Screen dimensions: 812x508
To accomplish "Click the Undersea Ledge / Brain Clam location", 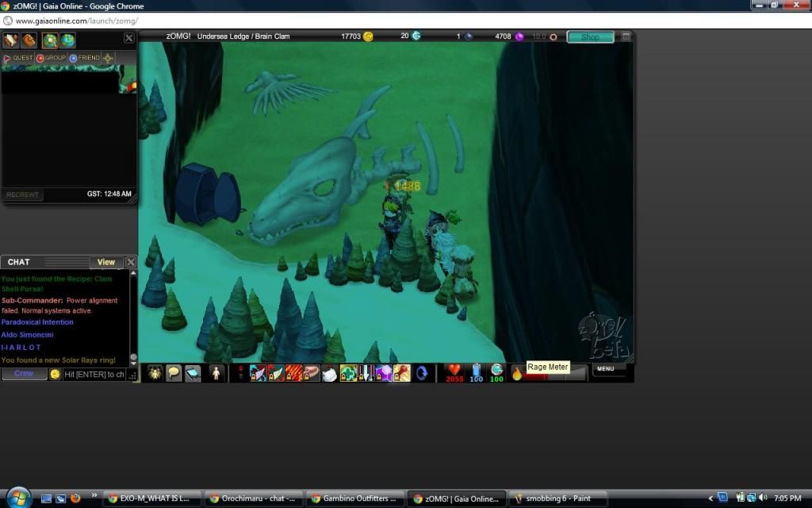I will (x=243, y=37).
